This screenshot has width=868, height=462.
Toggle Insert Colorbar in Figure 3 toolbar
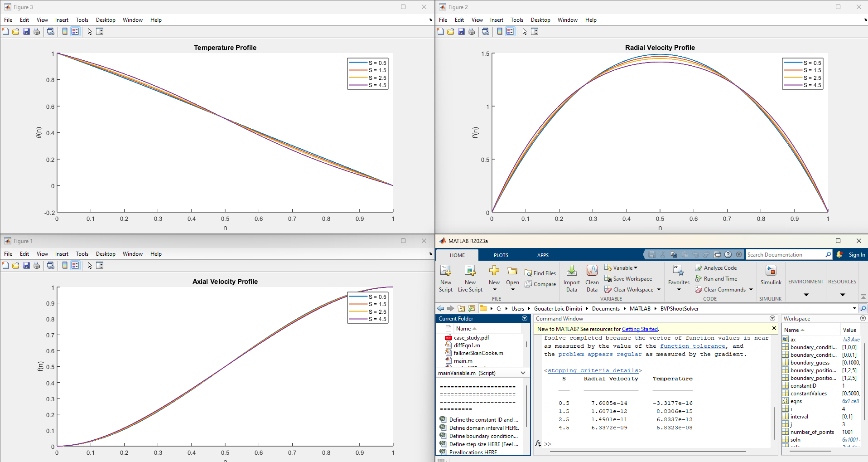65,31
